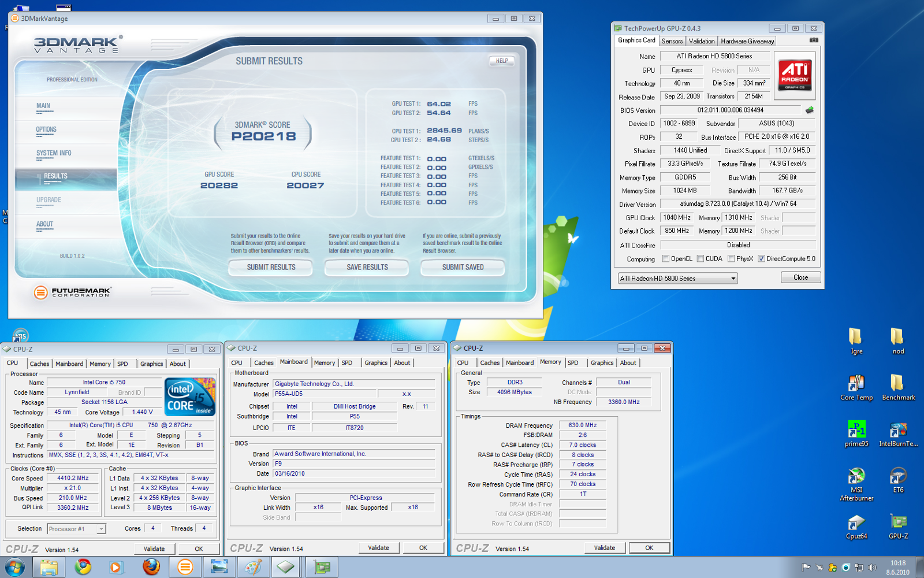The width and height of the screenshot is (924, 578).
Task: Open the ESET NOD32 eye tray icon
Action: click(845, 568)
